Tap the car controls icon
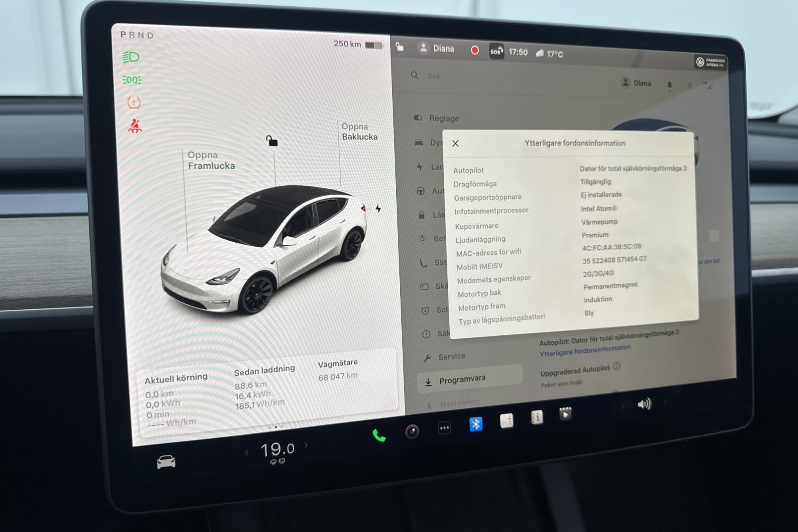 click(166, 462)
